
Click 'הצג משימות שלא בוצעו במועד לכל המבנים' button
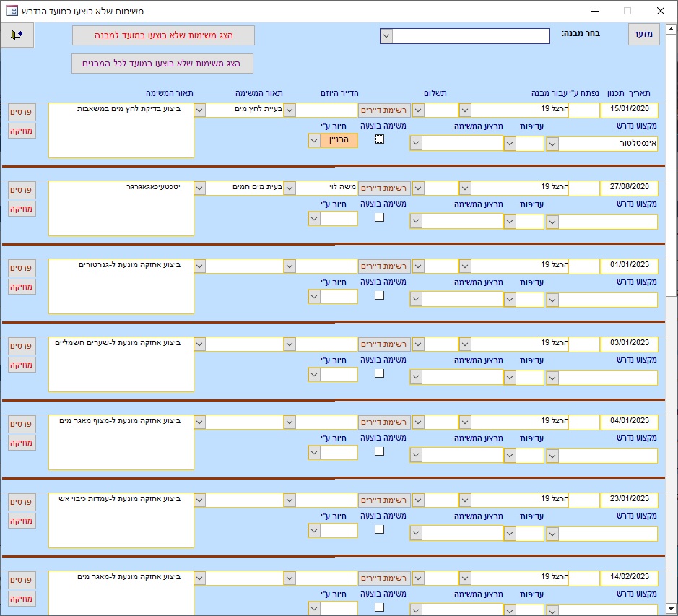point(162,64)
